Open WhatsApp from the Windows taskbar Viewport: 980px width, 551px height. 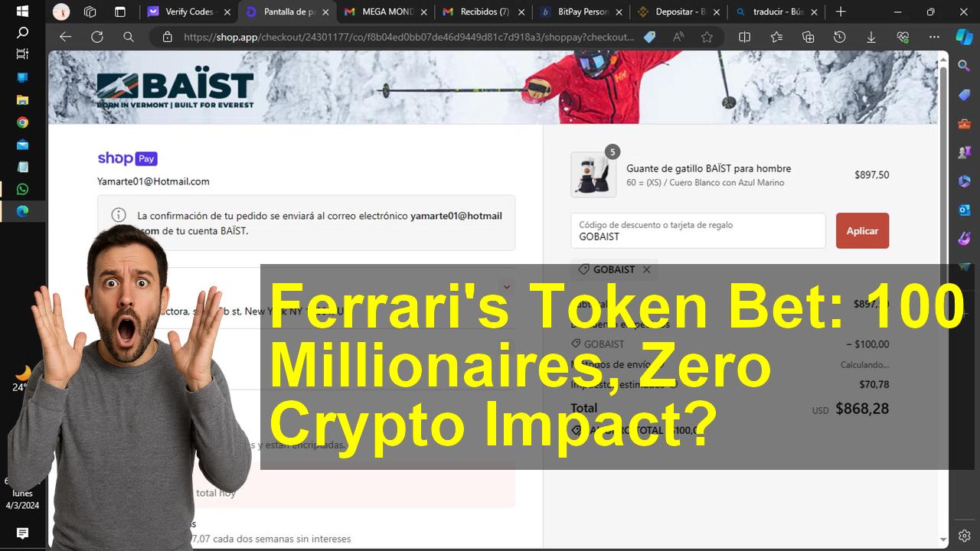click(22, 189)
